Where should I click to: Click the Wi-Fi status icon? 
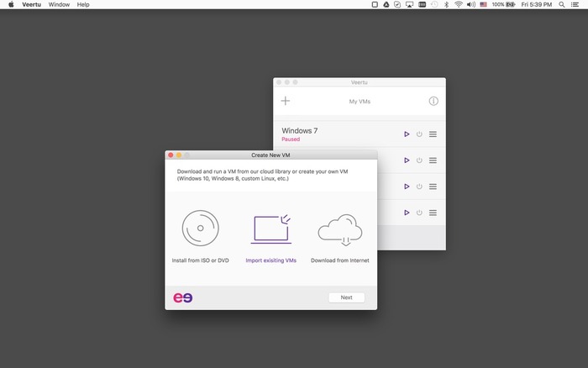pyautogui.click(x=459, y=4)
